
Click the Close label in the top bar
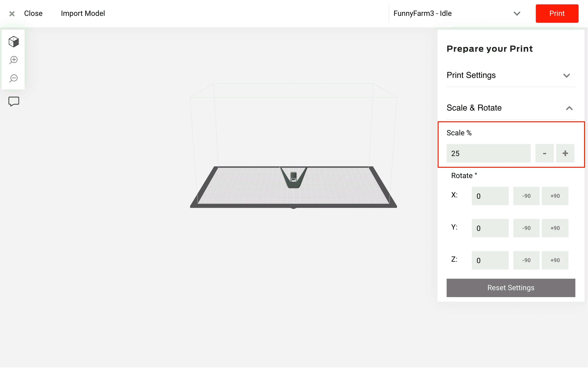[33, 13]
